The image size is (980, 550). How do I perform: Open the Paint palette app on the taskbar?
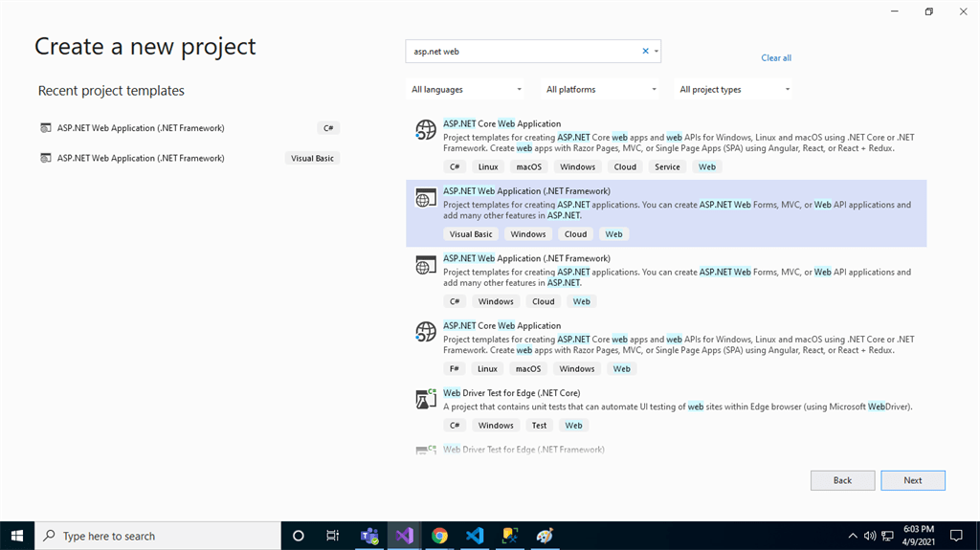click(x=545, y=536)
